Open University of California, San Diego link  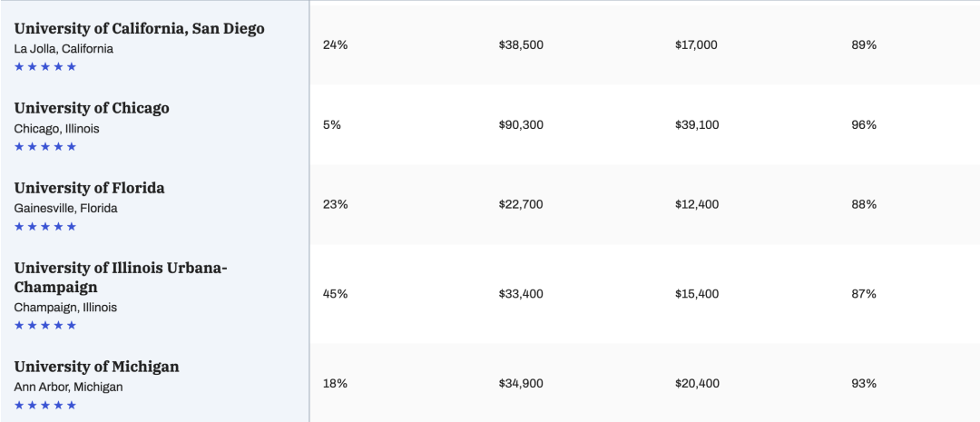pos(140,29)
